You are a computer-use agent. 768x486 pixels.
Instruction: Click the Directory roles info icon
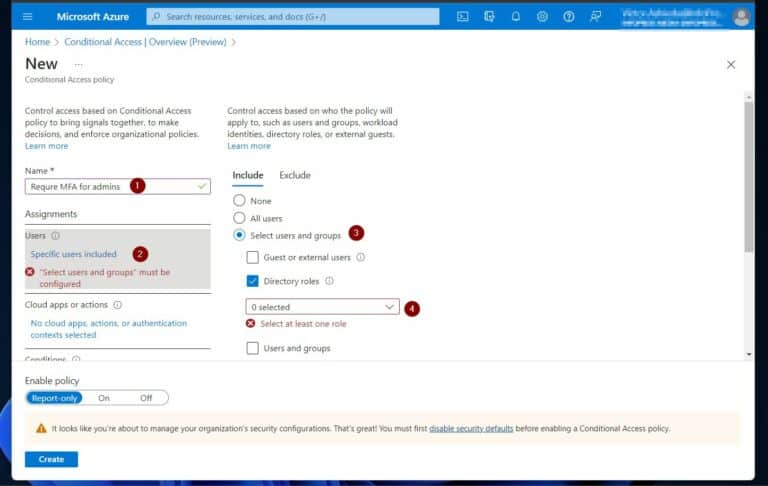coord(329,281)
